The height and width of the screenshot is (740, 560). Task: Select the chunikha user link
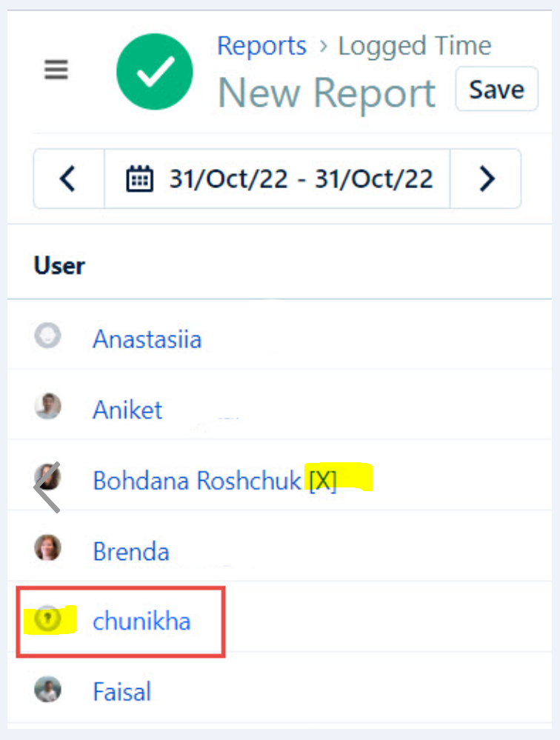(x=141, y=621)
